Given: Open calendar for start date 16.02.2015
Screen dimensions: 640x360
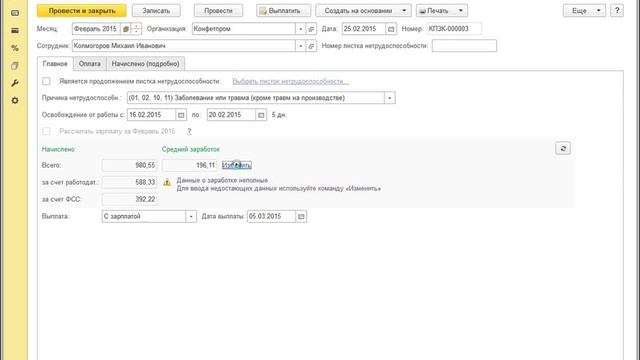Looking at the screenshot, I should 181,115.
